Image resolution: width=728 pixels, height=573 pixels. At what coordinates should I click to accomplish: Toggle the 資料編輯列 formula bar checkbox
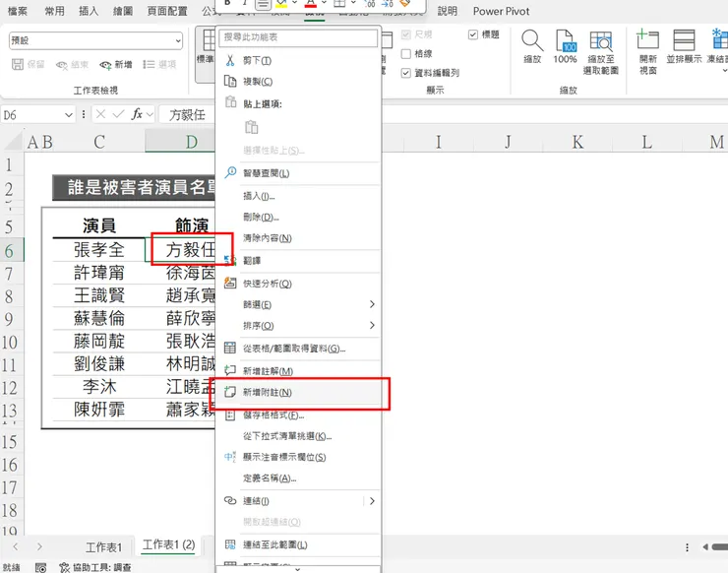(x=405, y=73)
